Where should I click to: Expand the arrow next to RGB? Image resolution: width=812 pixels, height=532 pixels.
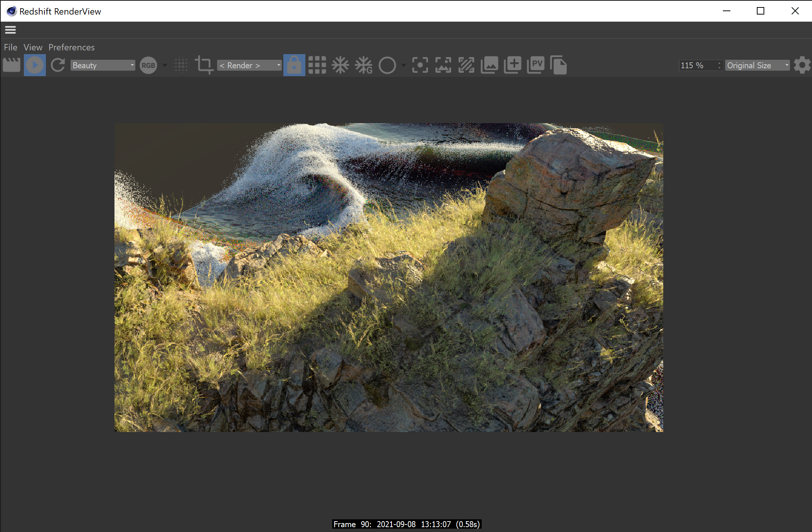[165, 65]
